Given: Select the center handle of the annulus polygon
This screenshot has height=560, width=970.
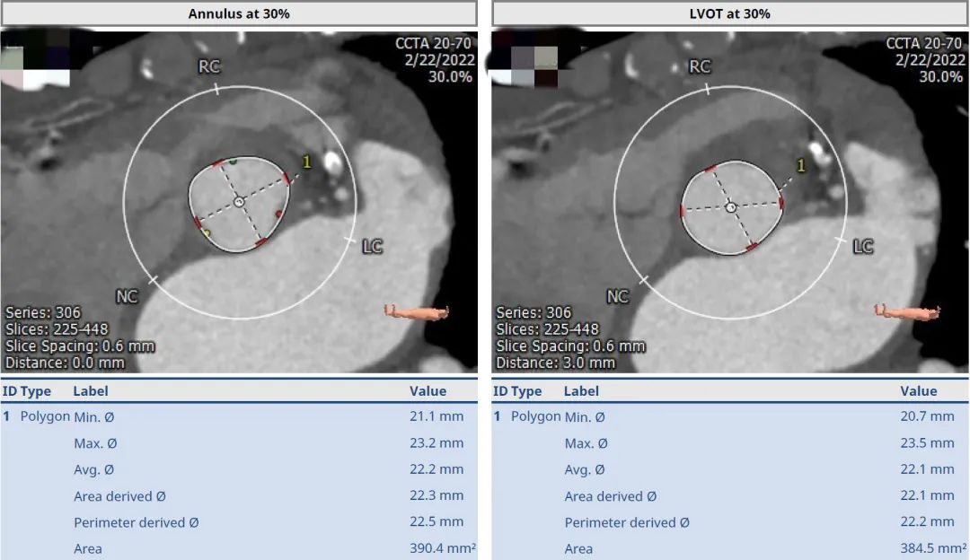Looking at the screenshot, I should click(239, 203).
